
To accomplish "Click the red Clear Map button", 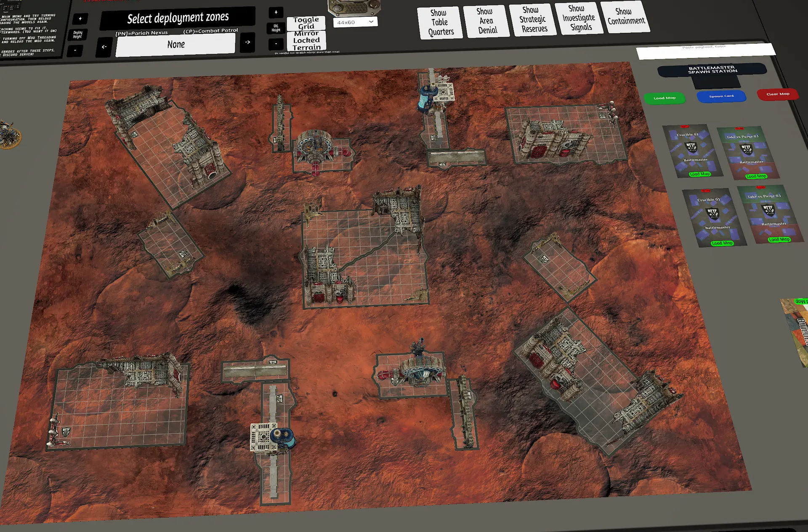I will click(x=778, y=94).
